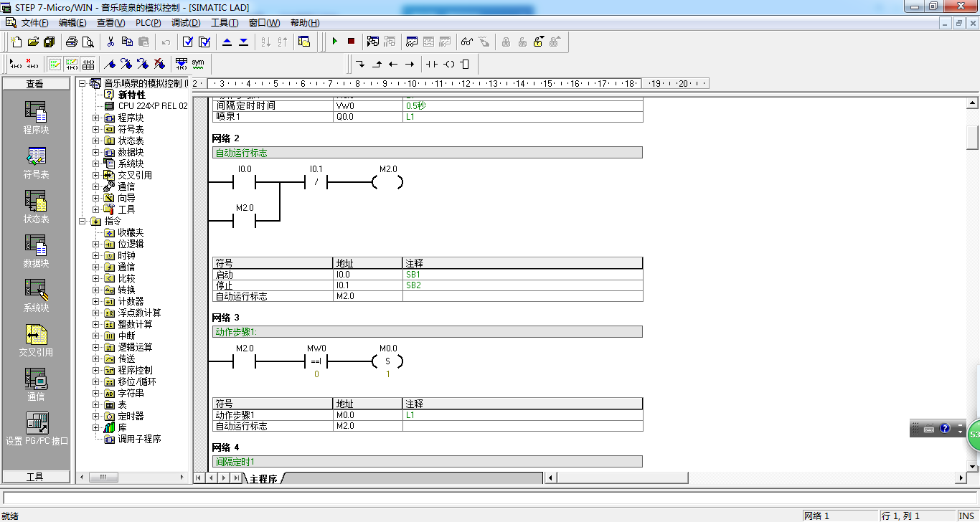Open the PLC(P) menu
Viewport: 980px width, 522px height.
pos(149,23)
